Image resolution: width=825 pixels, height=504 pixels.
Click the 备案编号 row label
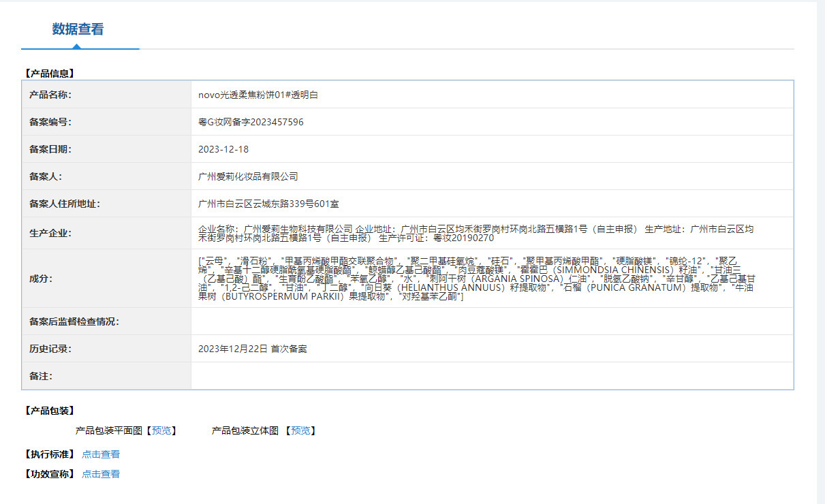point(50,122)
